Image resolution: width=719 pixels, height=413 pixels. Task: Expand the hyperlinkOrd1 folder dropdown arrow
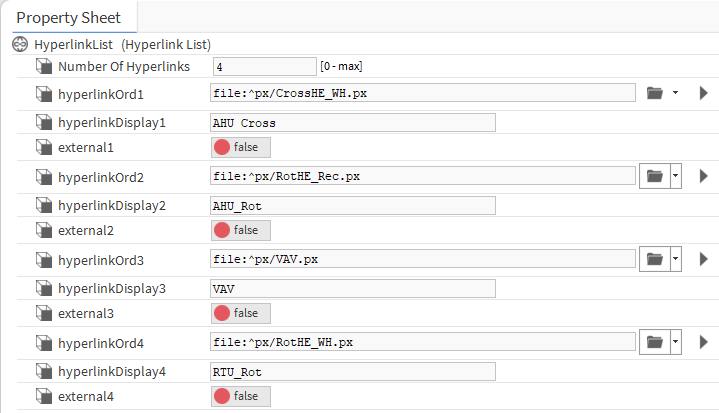(x=677, y=93)
